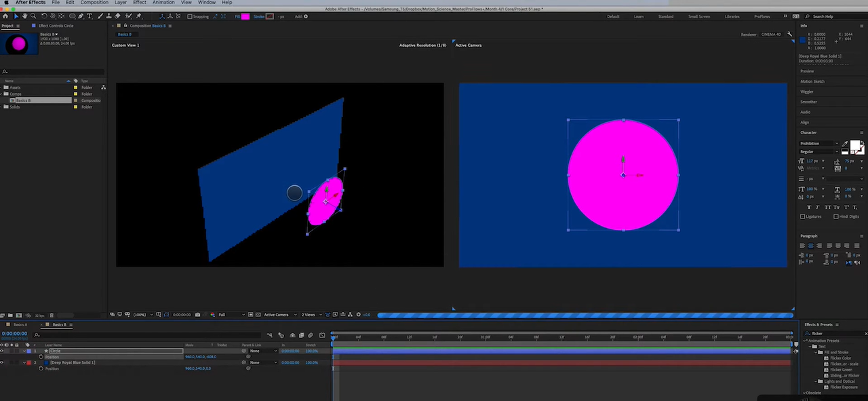This screenshot has width=868, height=401.
Task: Open the Wiggler panel
Action: pyautogui.click(x=807, y=92)
